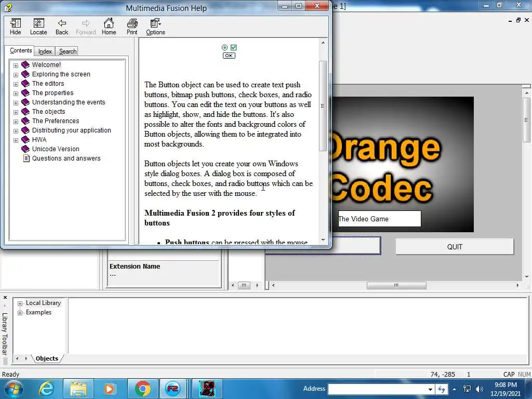Image resolution: width=532 pixels, height=399 pixels.
Task: Switch to the Search tab
Action: click(68, 51)
